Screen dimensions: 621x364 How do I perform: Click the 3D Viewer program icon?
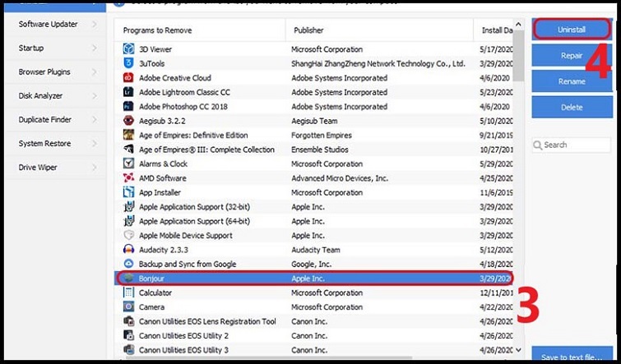click(128, 49)
